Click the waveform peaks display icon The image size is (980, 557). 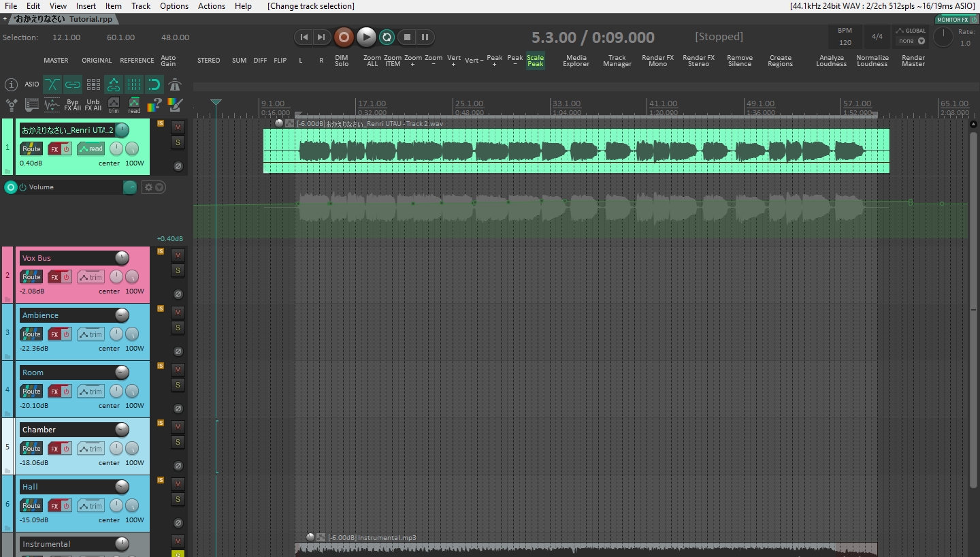point(52,105)
